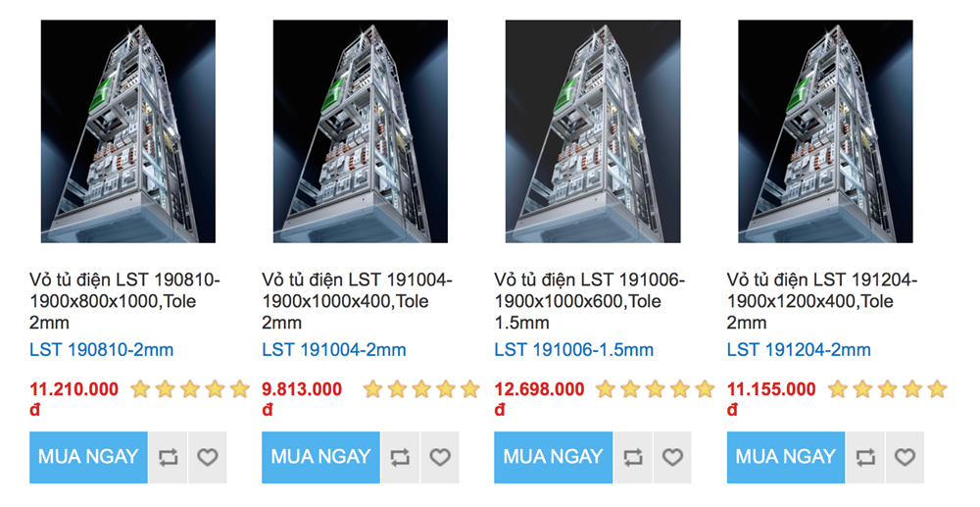This screenshot has height=507, width=980.
Task: Click compare icon for LST 191006 product
Action: click(632, 457)
